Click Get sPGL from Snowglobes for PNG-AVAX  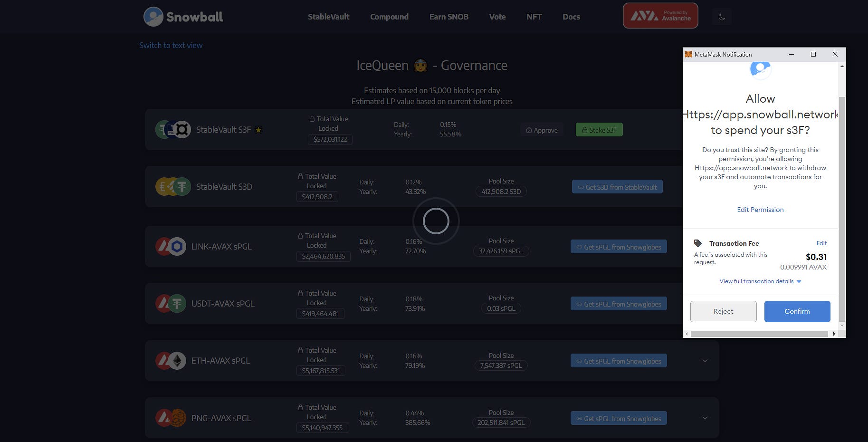(x=619, y=419)
